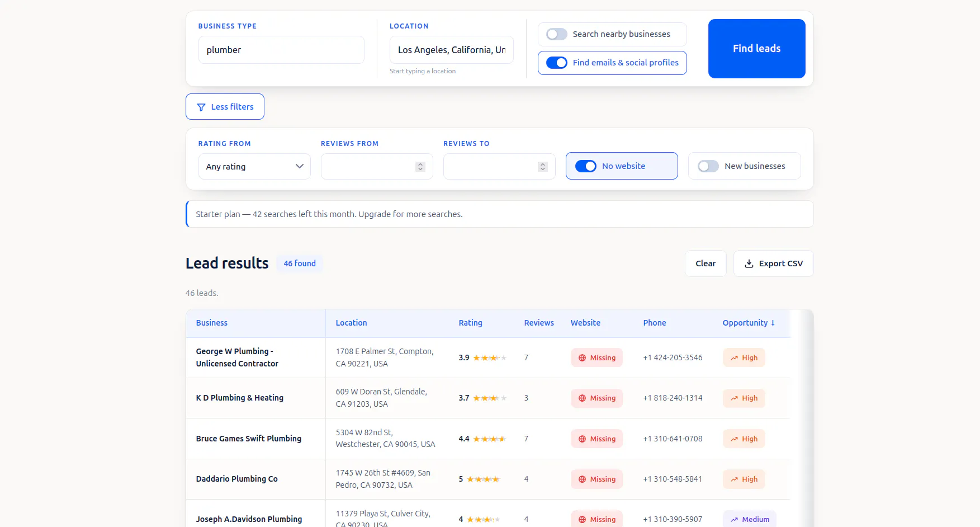The image size is (980, 527).
Task: Enable Search nearby businesses toggle
Action: click(x=557, y=34)
